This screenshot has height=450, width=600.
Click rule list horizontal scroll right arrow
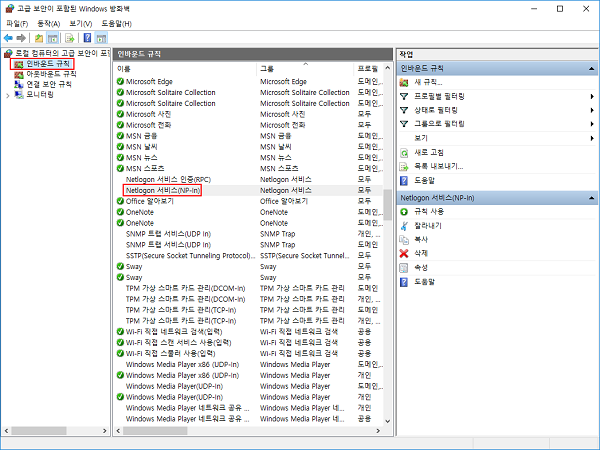[x=378, y=431]
